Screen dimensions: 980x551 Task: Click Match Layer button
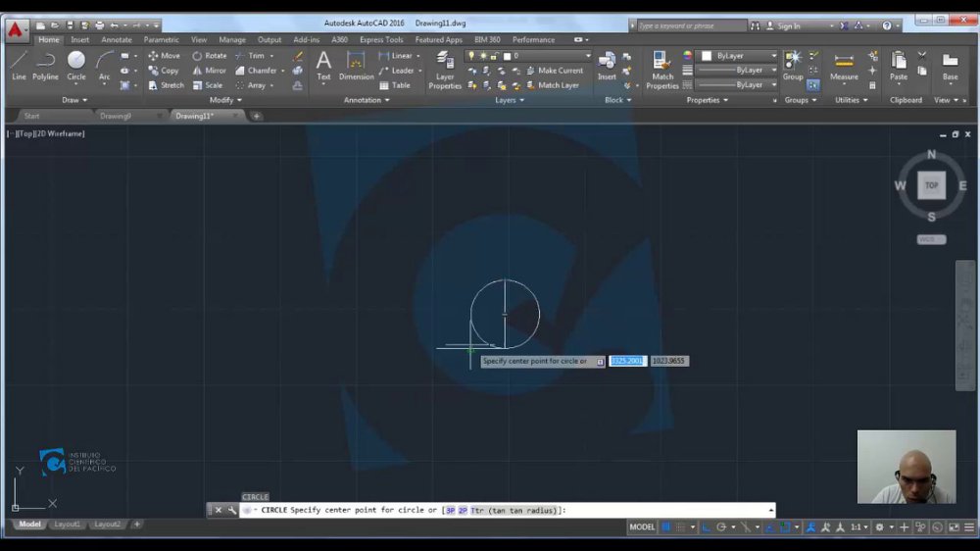[553, 85]
